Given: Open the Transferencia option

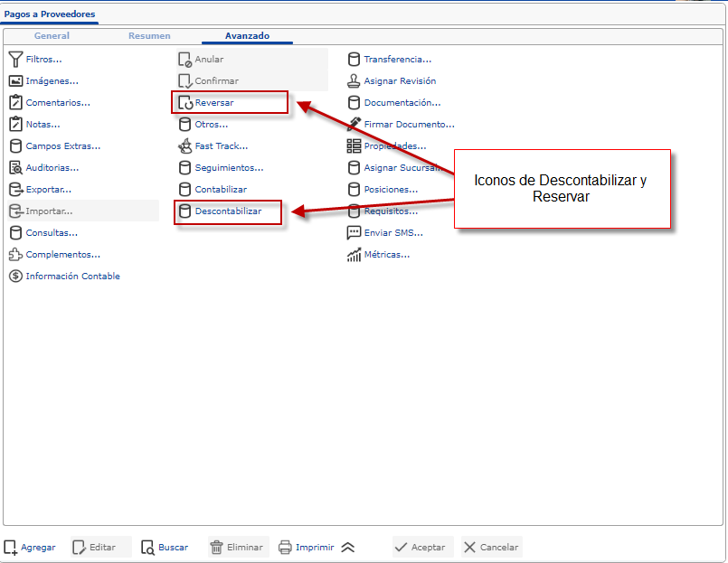Looking at the screenshot, I should click(x=398, y=60).
